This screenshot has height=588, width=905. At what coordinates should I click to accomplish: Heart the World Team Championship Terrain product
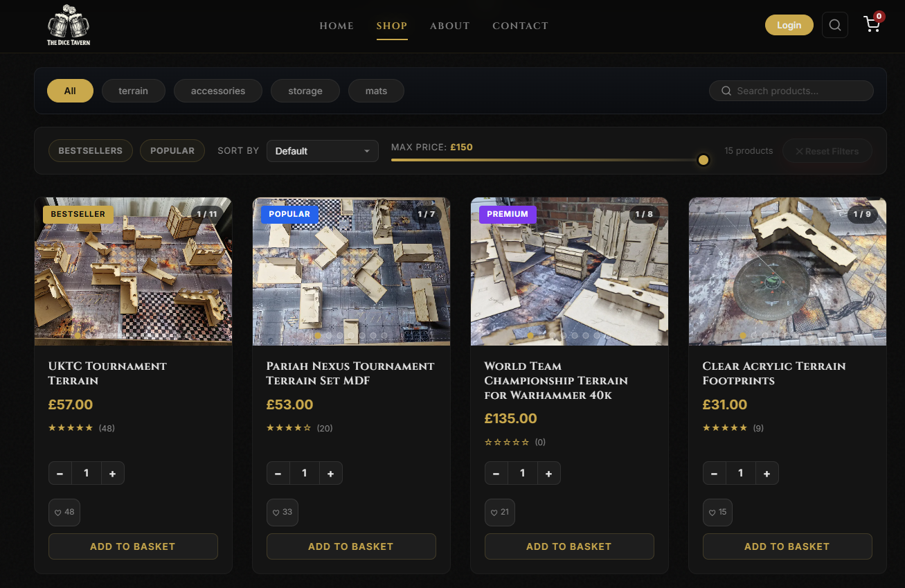click(500, 512)
